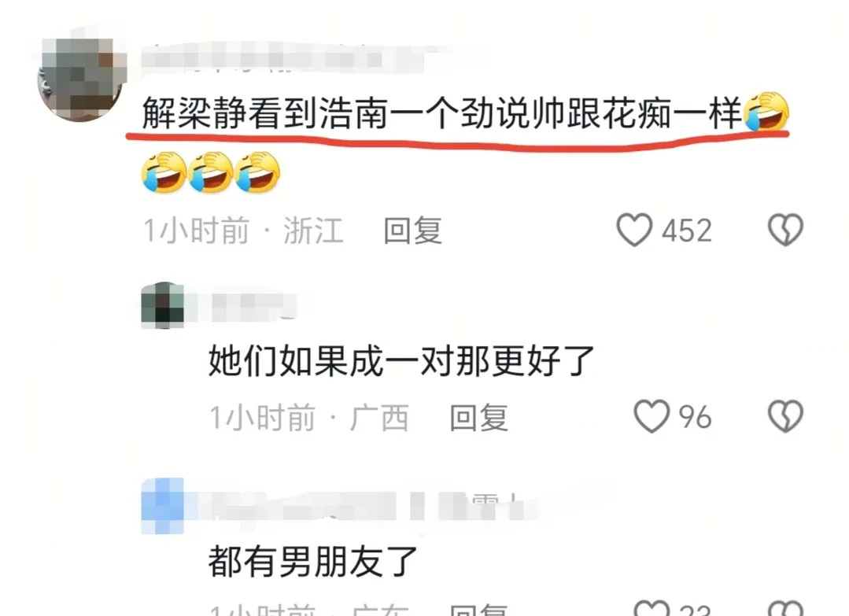Open username of the 广西 replier
Screen dimensions: 849x616
tap(253, 306)
